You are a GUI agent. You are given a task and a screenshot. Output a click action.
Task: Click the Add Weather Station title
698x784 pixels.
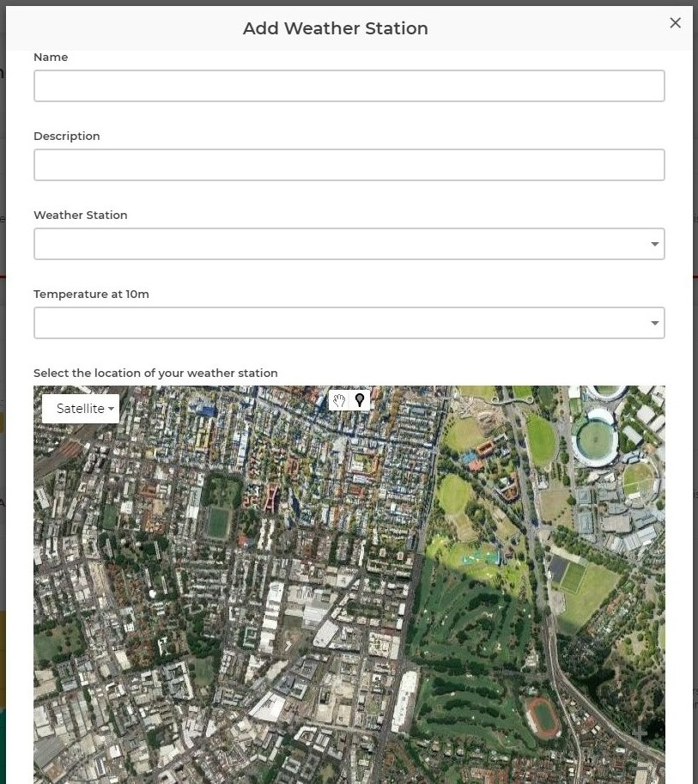[335, 28]
